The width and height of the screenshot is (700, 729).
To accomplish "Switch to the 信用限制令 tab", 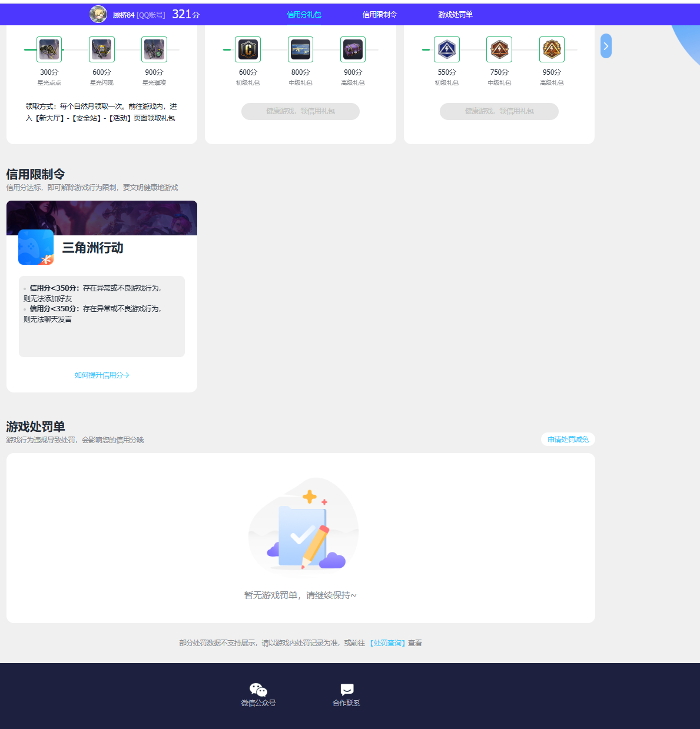I will pos(380,15).
